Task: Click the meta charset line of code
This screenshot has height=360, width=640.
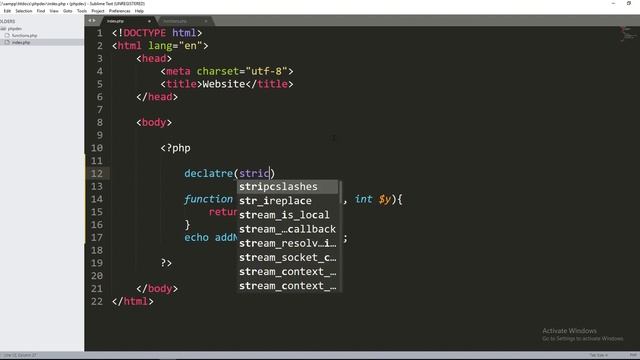Action: pos(227,71)
